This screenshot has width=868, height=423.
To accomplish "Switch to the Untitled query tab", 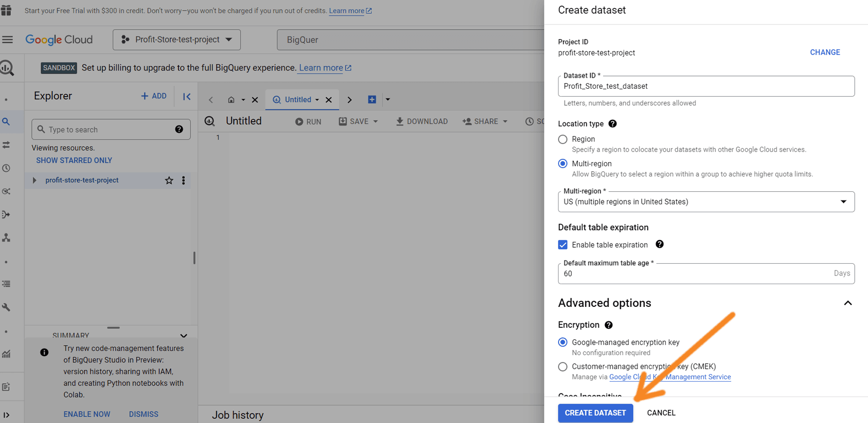I will (298, 100).
